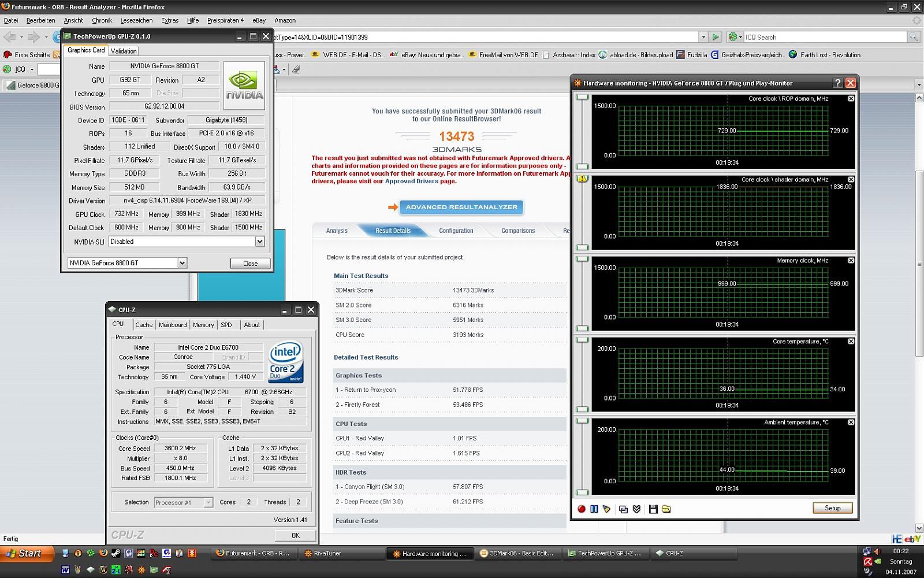Click the Windows Start button
The image size is (924, 578).
(27, 553)
